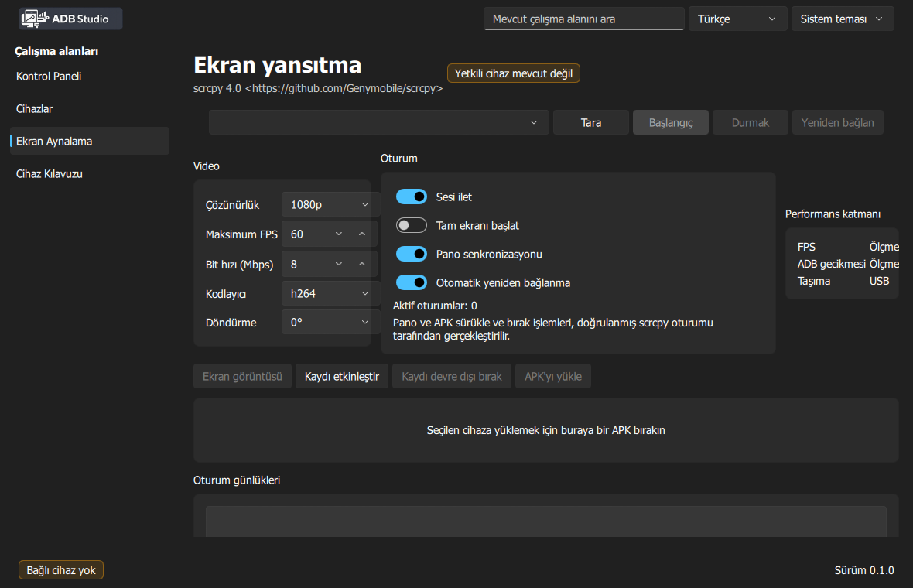The width and height of the screenshot is (913, 588).
Task: Click the APK'yı yükle button
Action: 553,377
